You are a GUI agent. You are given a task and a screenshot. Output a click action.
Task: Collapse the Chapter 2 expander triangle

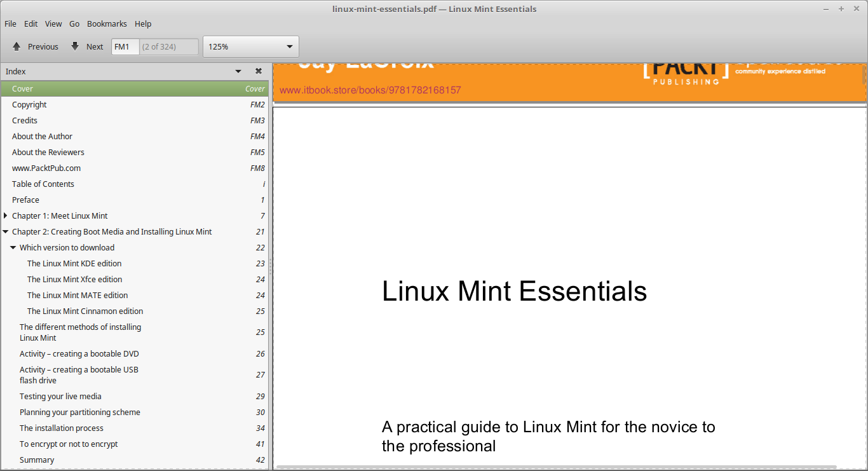coord(6,231)
